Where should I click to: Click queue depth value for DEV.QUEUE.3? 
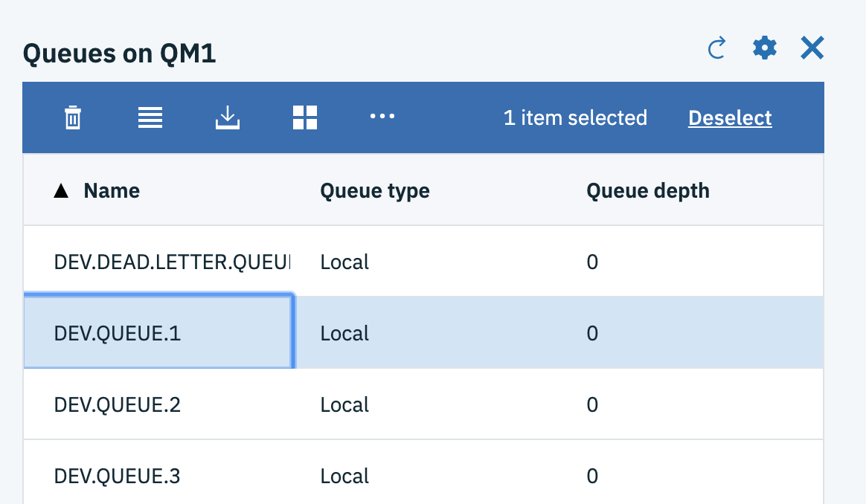coord(592,476)
